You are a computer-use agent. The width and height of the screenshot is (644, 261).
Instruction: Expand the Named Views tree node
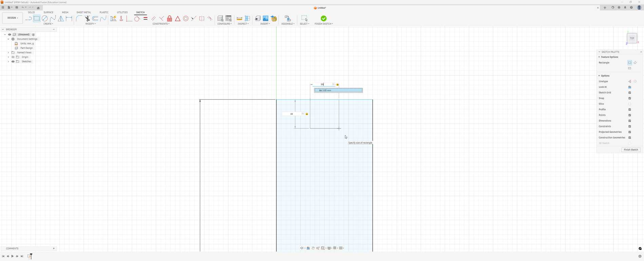tap(8, 53)
